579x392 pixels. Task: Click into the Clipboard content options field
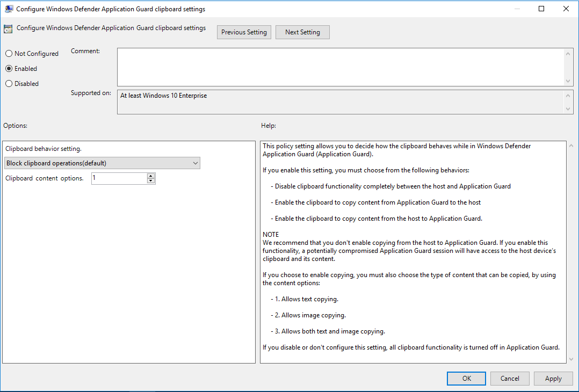tap(119, 178)
